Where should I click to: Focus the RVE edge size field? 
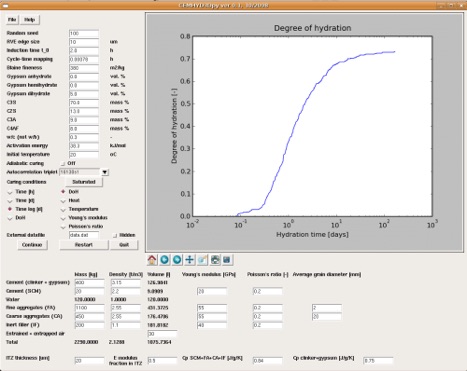point(84,42)
